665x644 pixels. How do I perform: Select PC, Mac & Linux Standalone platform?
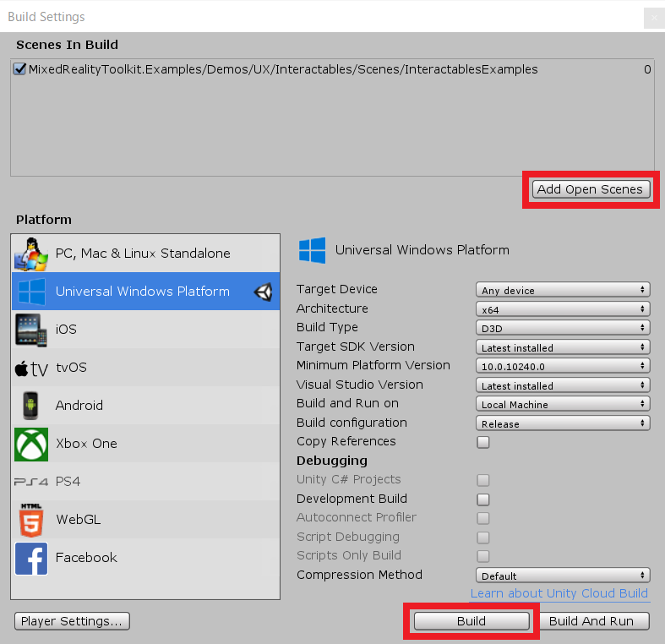click(x=145, y=254)
